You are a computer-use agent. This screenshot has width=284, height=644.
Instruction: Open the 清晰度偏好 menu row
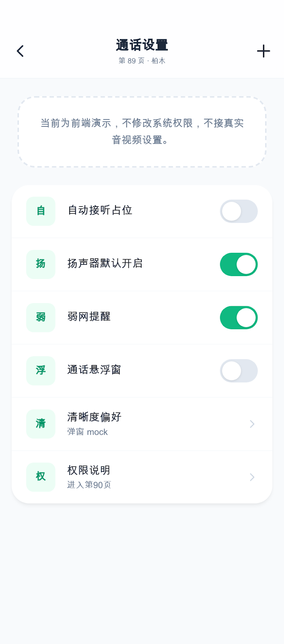[x=142, y=424]
